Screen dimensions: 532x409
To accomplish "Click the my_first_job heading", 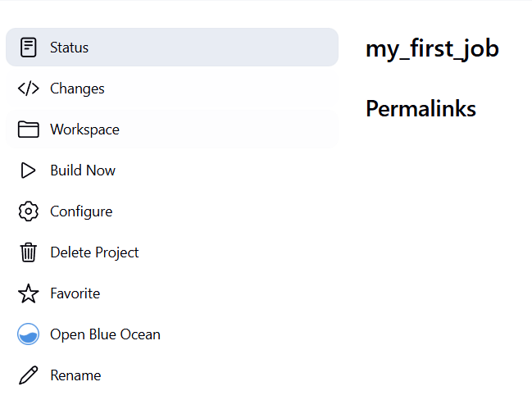I will coord(432,49).
